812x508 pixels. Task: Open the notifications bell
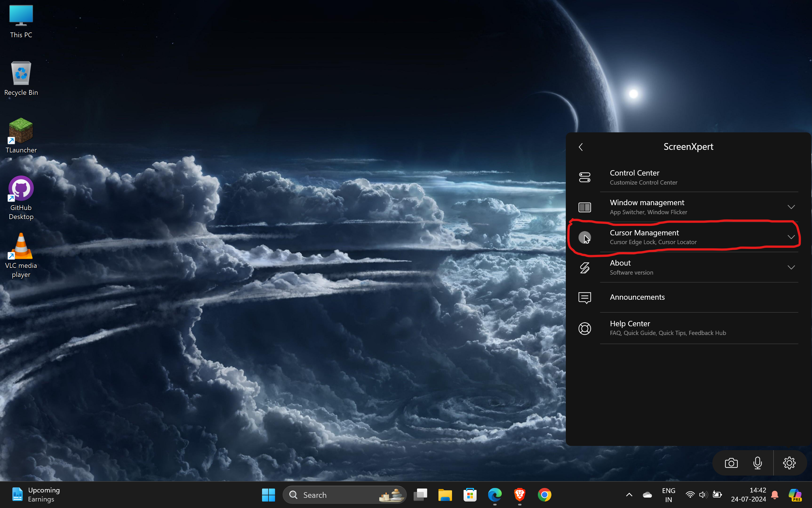pos(775,495)
